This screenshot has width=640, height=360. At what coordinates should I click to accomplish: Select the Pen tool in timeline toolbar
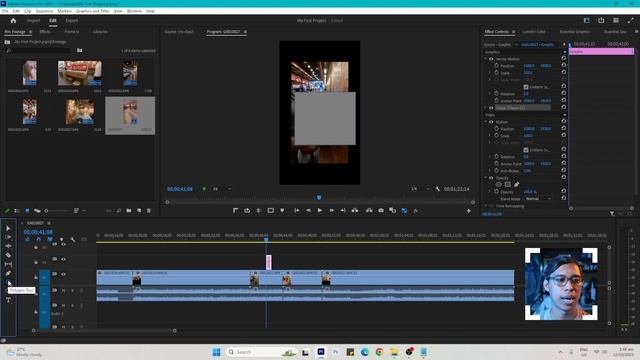8,273
